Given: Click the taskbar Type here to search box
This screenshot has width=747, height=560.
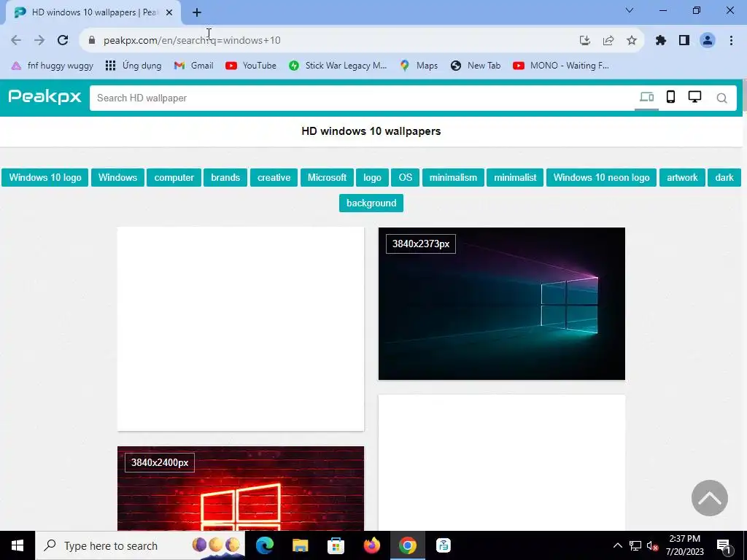Looking at the screenshot, I should click(140, 545).
